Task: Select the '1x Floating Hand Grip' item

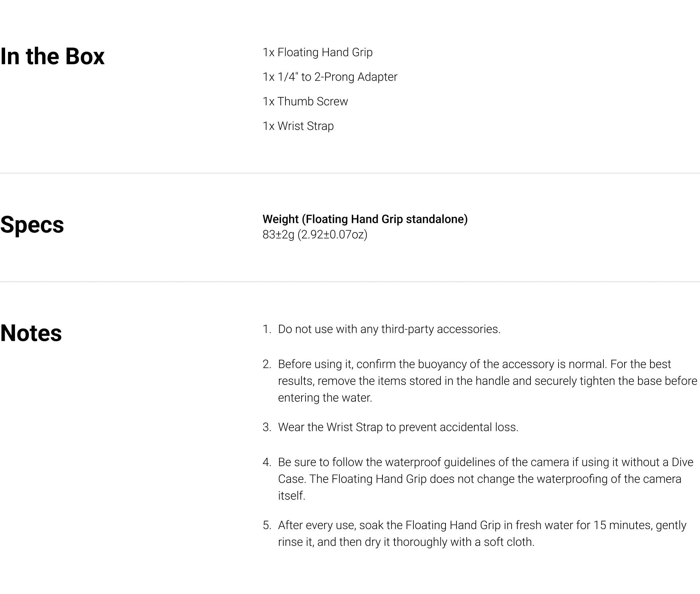Action: [x=318, y=53]
